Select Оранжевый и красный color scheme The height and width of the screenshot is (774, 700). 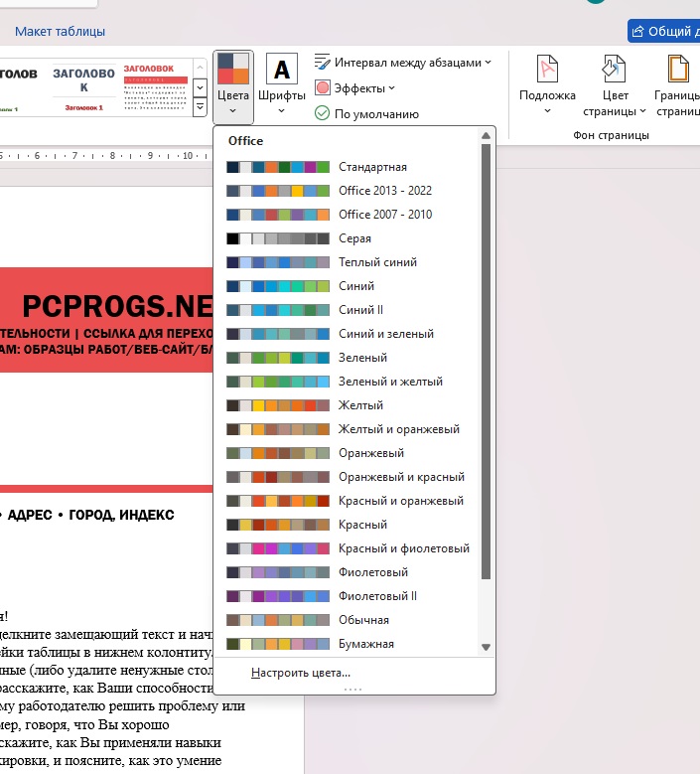[x=346, y=477]
